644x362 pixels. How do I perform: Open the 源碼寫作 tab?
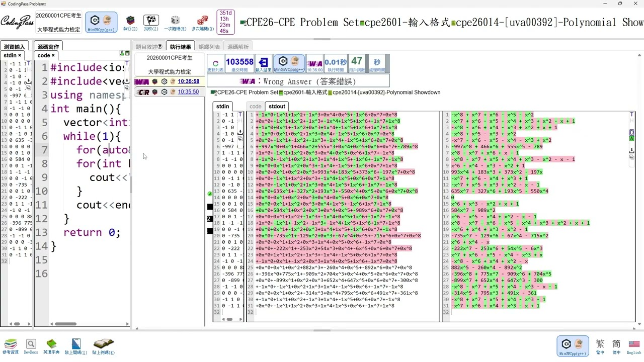pyautogui.click(x=48, y=47)
